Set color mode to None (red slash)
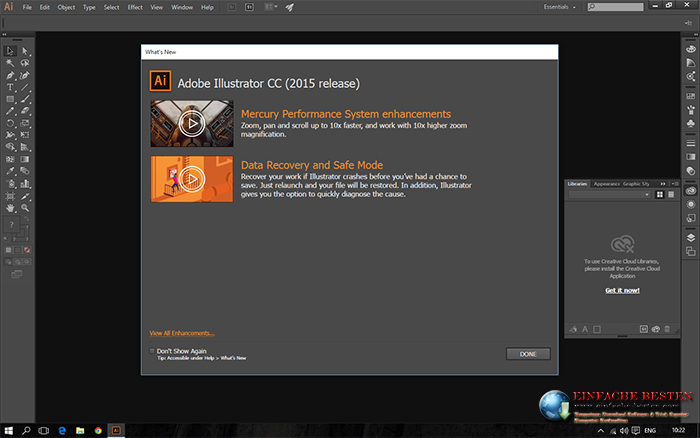This screenshot has width=700, height=438. pos(27,250)
